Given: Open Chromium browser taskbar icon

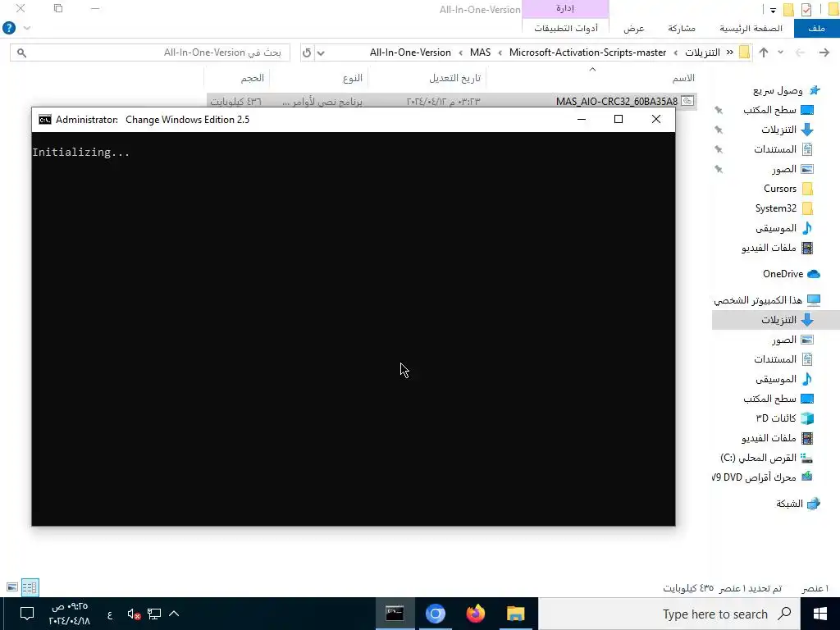Looking at the screenshot, I should point(435,614).
